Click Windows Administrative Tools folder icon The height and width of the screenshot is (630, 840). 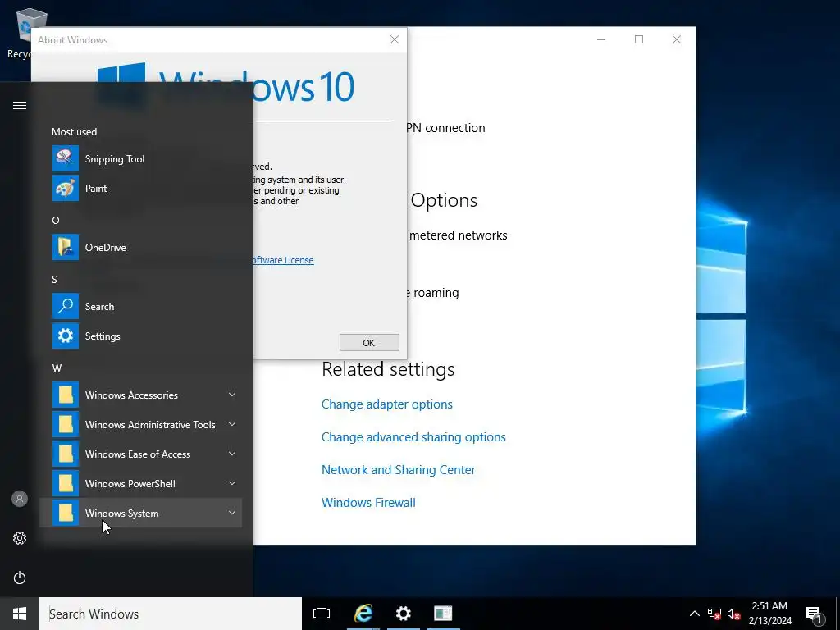click(x=66, y=424)
